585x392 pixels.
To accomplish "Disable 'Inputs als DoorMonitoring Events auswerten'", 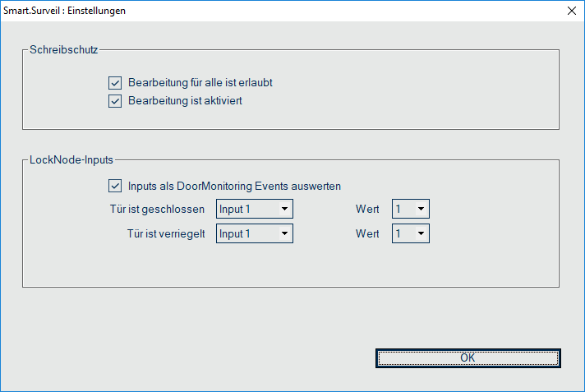I will pyautogui.click(x=114, y=187).
